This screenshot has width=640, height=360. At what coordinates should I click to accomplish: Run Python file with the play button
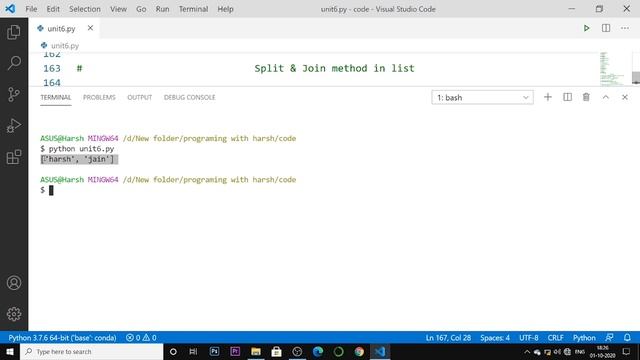(587, 28)
